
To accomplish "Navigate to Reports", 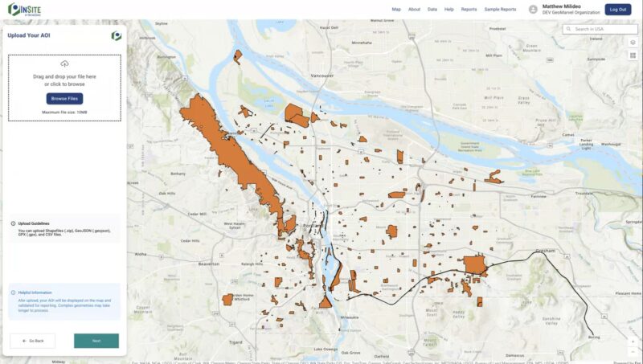I will [x=469, y=10].
